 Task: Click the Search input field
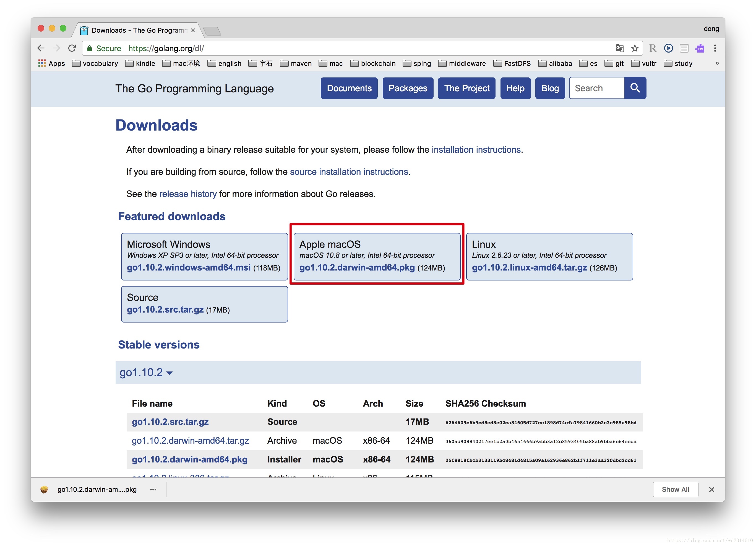(597, 88)
